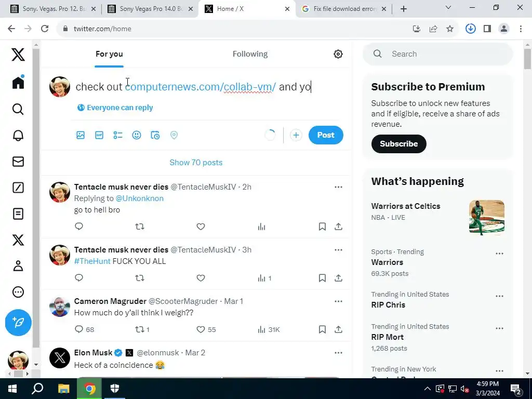Open More circle-dots icon in sidebar

18,292
